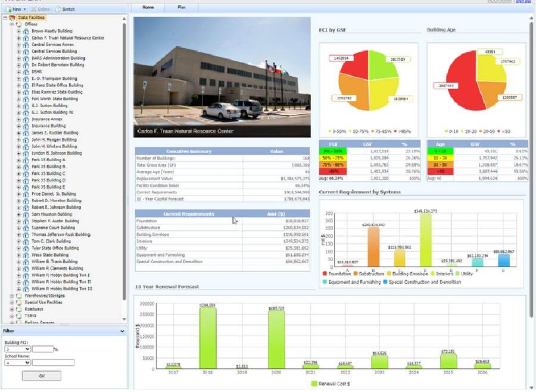Click the 2018 renewal forecast bar
The height and width of the screenshot is (392, 536).
(207, 338)
